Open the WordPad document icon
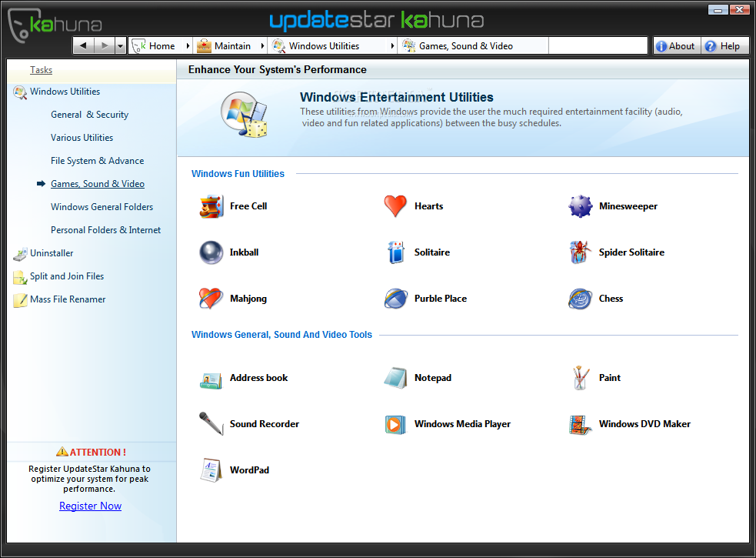 (211, 470)
